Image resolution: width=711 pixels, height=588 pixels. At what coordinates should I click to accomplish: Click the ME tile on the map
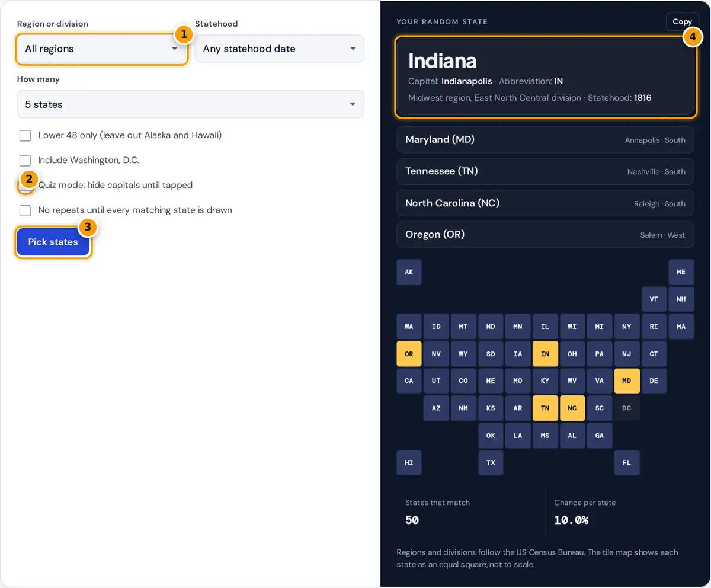tap(681, 272)
